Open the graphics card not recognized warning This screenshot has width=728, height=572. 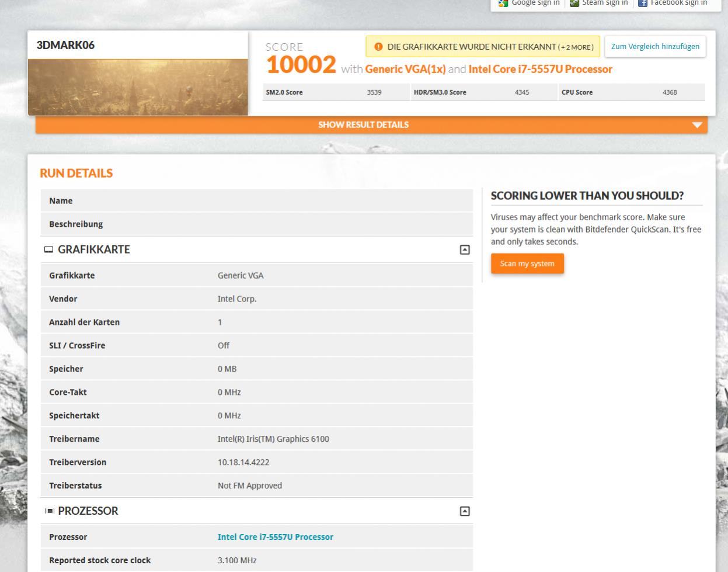pyautogui.click(x=483, y=47)
